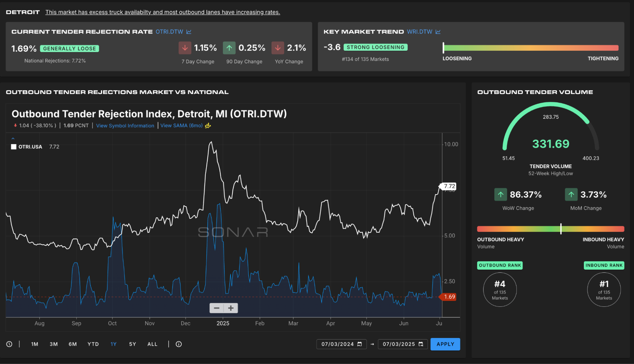
Task: Click the 51.45 gauge low value
Action: click(509, 158)
